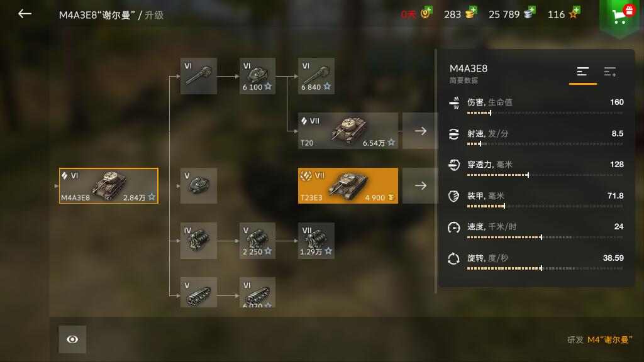Select the 6 100 XP turret module
Screen dimensions: 644x362
pyautogui.click(x=257, y=76)
